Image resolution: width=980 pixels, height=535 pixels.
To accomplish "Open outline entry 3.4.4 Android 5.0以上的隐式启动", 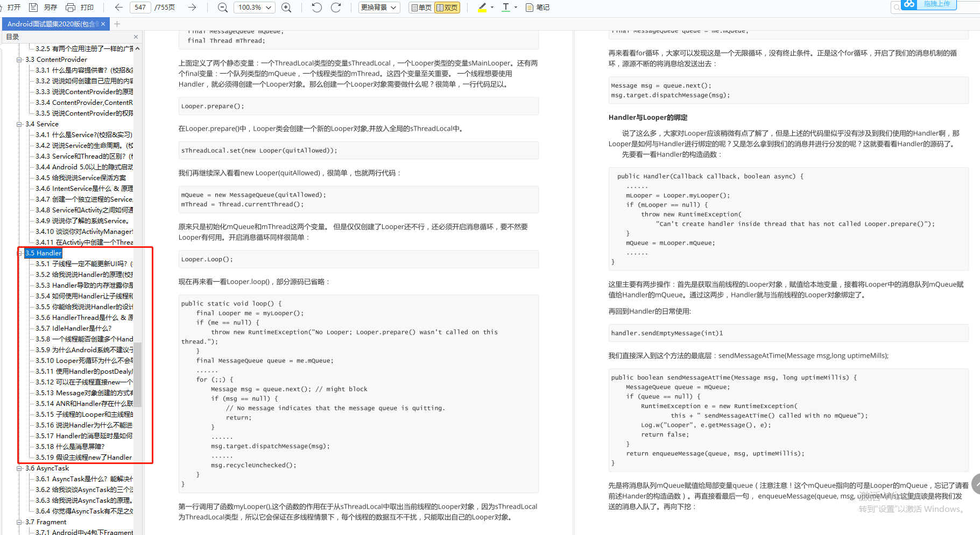I will [x=84, y=167].
